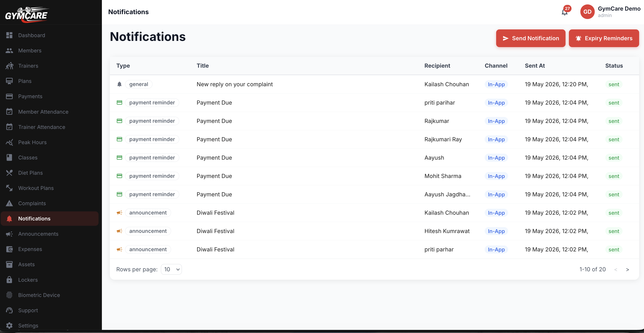The height and width of the screenshot is (333, 644).
Task: Click the Biometric Device fingerprint icon
Action: point(9,295)
